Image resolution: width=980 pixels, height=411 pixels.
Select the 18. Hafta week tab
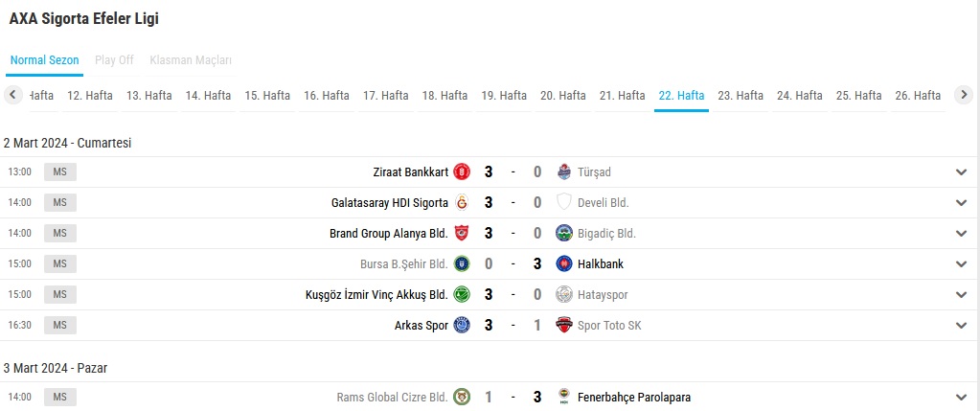tap(445, 96)
